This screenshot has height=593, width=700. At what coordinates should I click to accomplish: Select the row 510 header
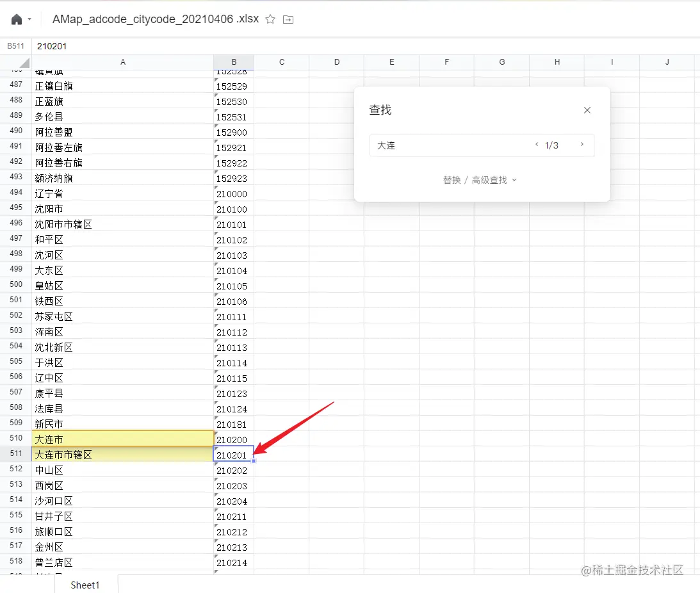click(15, 438)
